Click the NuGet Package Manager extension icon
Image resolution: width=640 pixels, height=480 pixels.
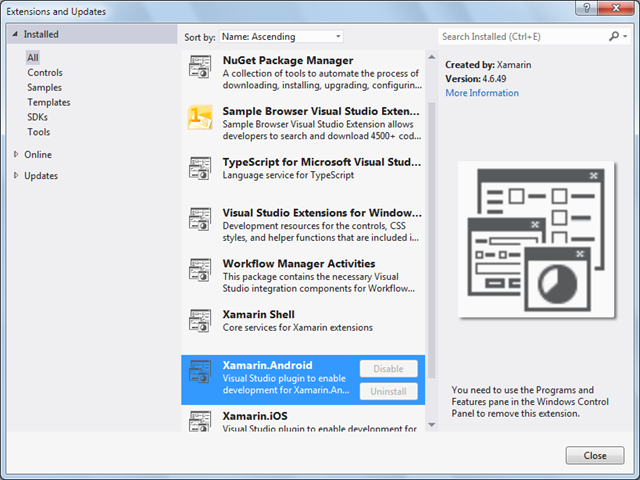click(200, 67)
